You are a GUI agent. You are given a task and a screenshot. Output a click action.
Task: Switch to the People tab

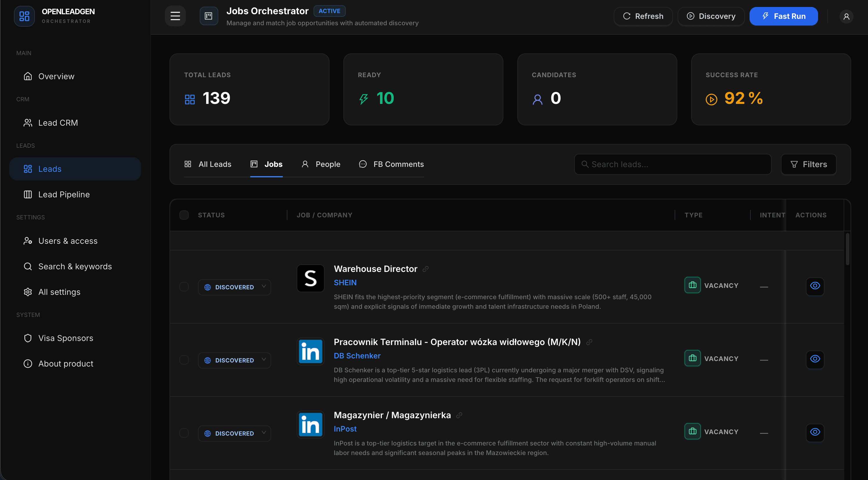click(321, 164)
